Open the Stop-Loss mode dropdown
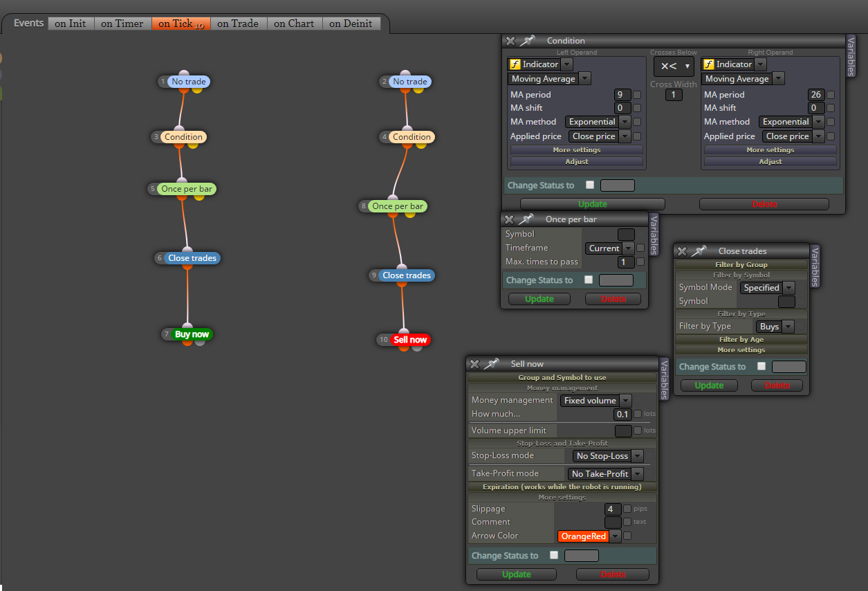The width and height of the screenshot is (868, 591). click(608, 456)
